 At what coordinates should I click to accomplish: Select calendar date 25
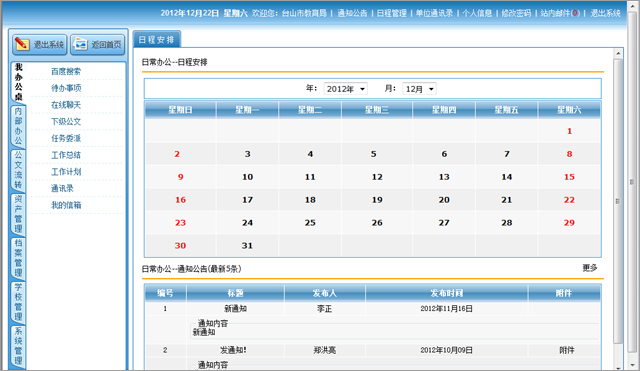(x=310, y=223)
